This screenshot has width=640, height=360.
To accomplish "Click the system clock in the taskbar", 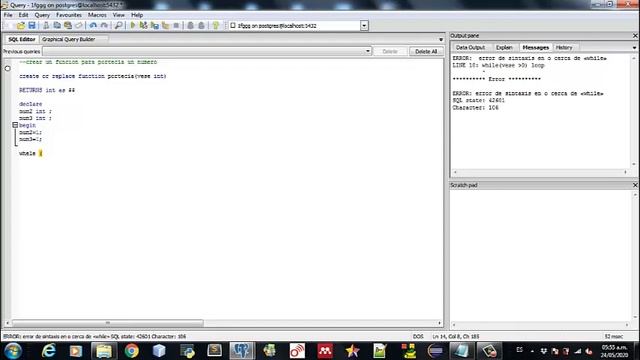I will (x=613, y=351).
